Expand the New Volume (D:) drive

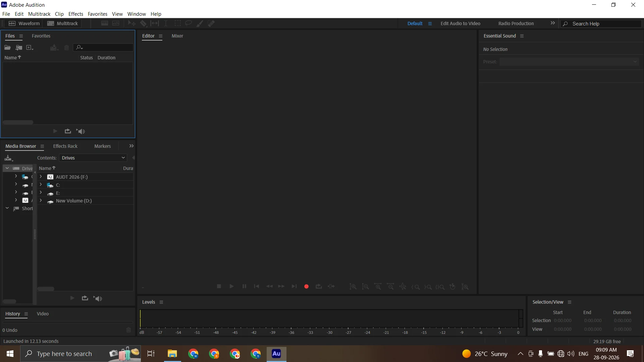click(x=41, y=200)
